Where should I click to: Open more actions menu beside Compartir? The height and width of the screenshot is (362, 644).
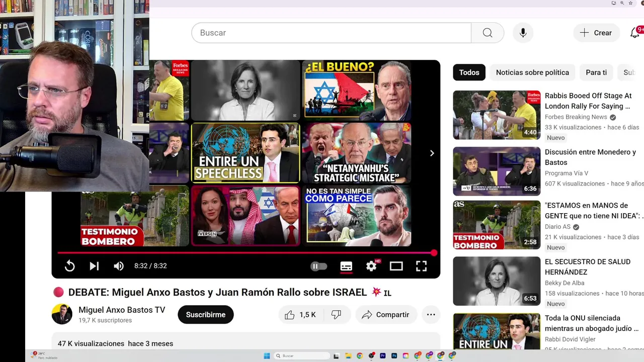point(431,315)
